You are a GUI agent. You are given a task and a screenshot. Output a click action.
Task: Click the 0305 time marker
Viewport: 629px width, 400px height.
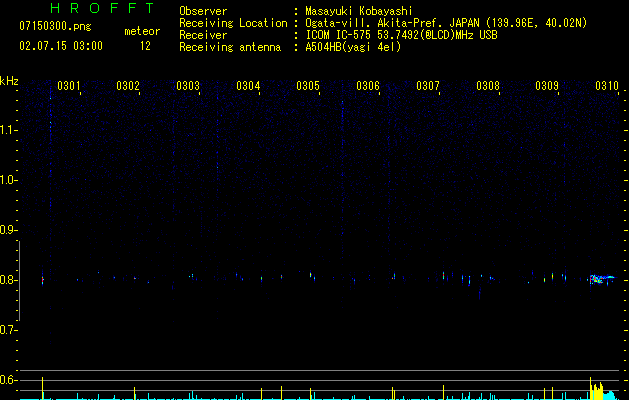308,86
